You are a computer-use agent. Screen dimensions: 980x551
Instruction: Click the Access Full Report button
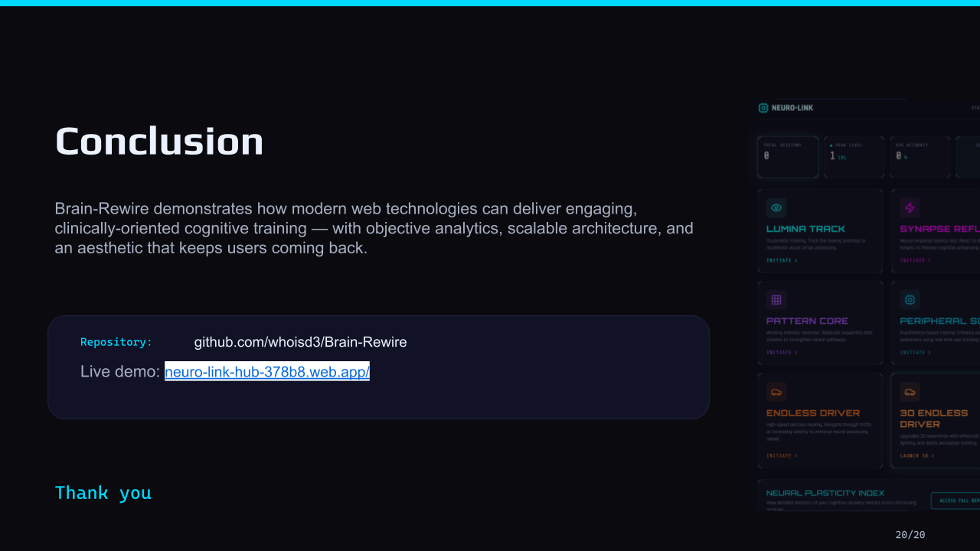[955, 500]
